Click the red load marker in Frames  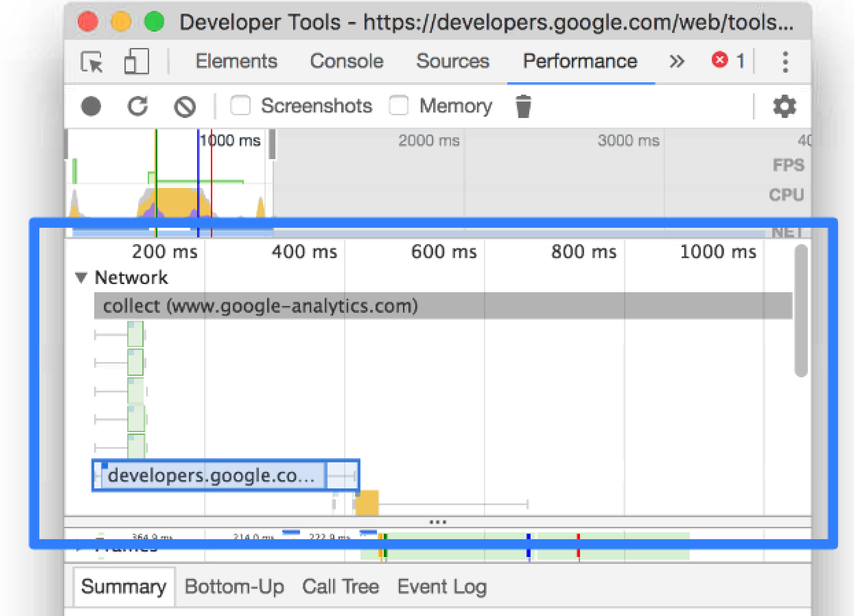(578, 546)
